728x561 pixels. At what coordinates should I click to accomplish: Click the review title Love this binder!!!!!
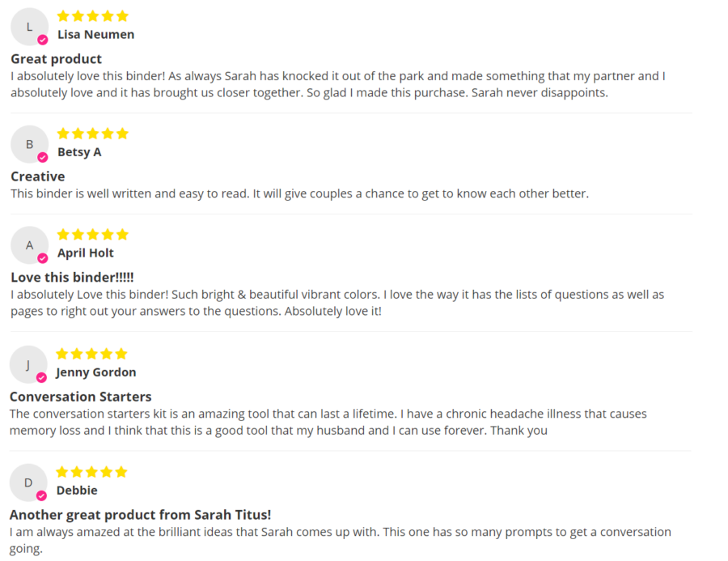pyautogui.click(x=72, y=278)
